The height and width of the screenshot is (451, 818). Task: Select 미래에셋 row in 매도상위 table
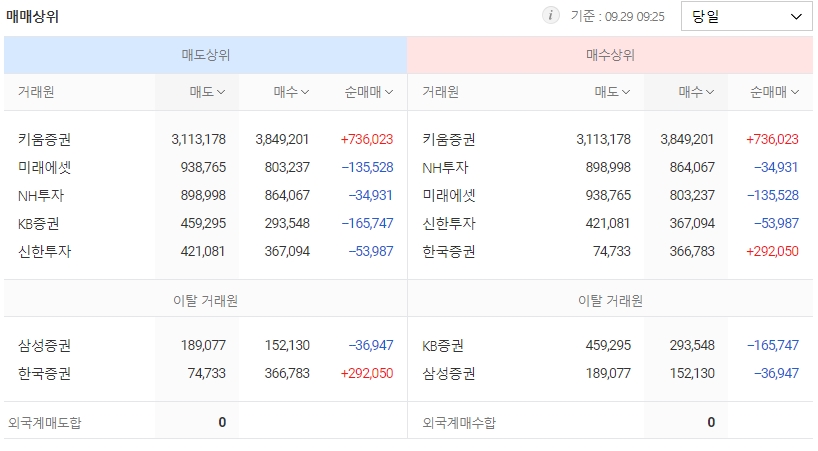click(x=206, y=167)
